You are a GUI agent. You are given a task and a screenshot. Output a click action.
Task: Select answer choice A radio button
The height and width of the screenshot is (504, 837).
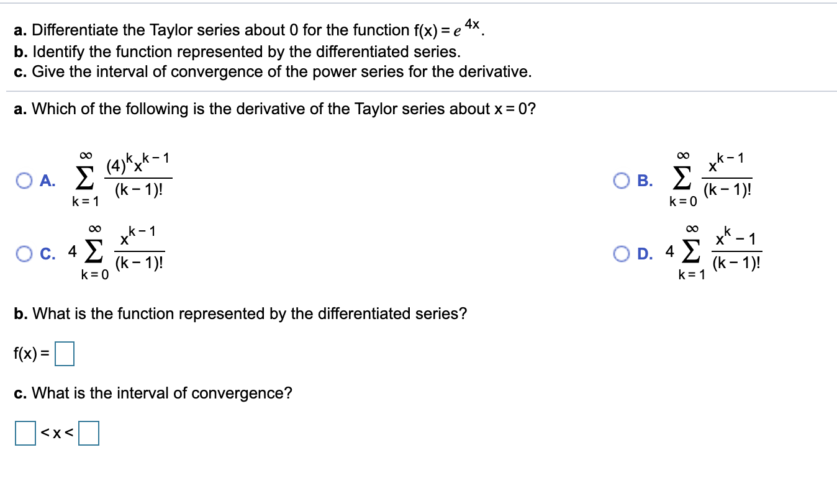point(24,179)
